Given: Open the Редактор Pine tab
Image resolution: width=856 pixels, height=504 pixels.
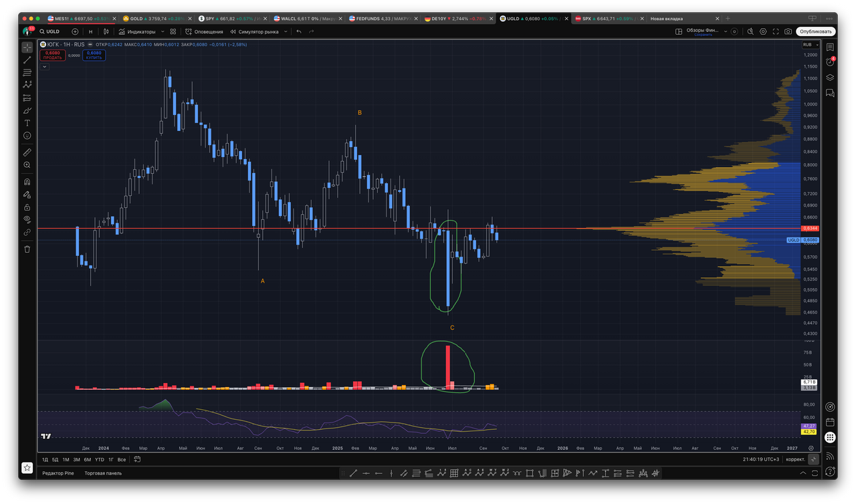Looking at the screenshot, I should (x=58, y=473).
